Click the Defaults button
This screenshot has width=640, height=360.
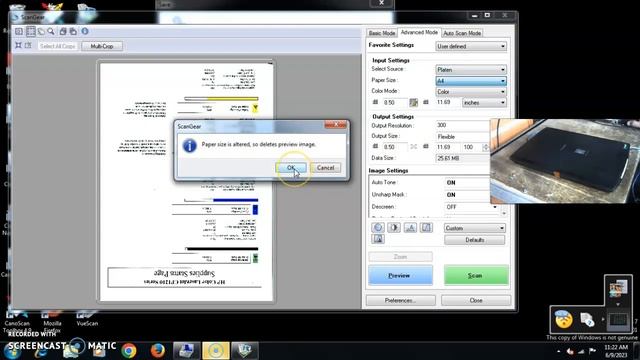pyautogui.click(x=474, y=240)
